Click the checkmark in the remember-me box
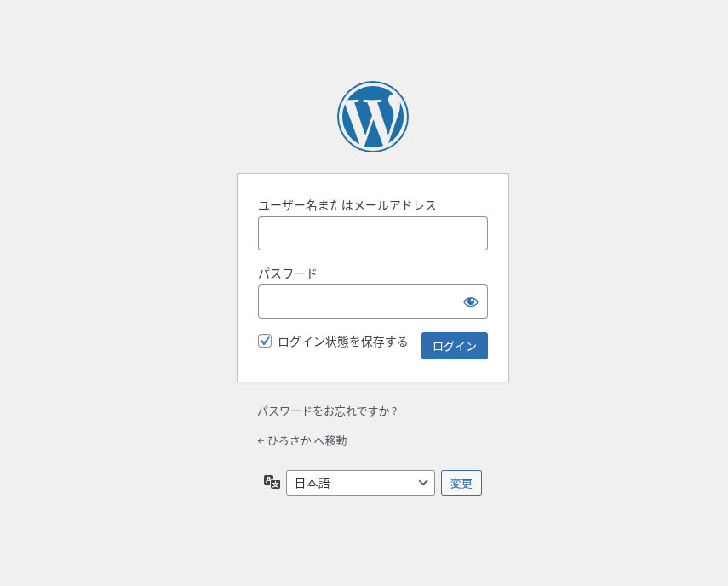Viewport: 728px width, 586px height. click(265, 341)
